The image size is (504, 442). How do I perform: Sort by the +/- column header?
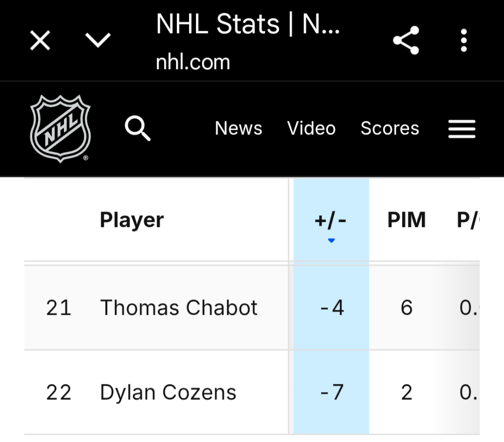331,220
